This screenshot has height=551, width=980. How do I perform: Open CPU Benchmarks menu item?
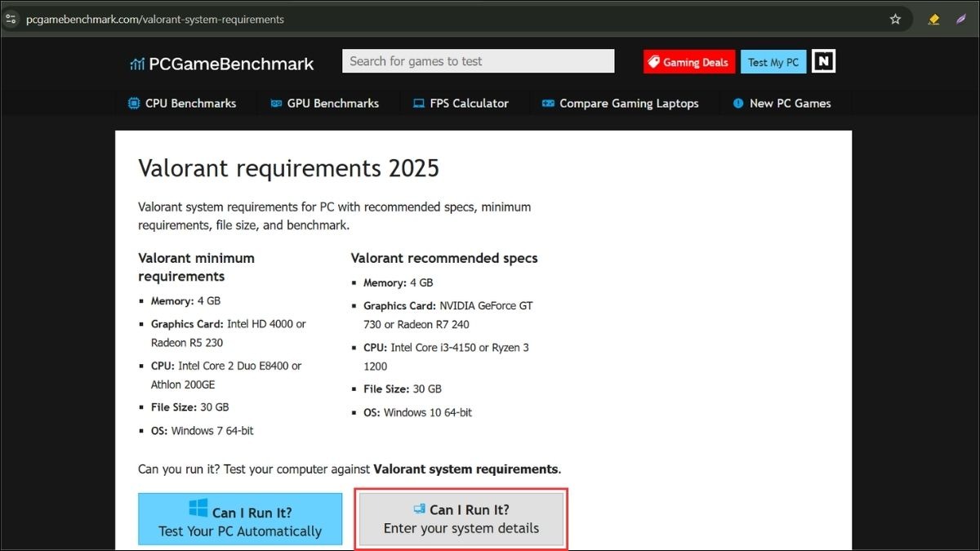182,104
